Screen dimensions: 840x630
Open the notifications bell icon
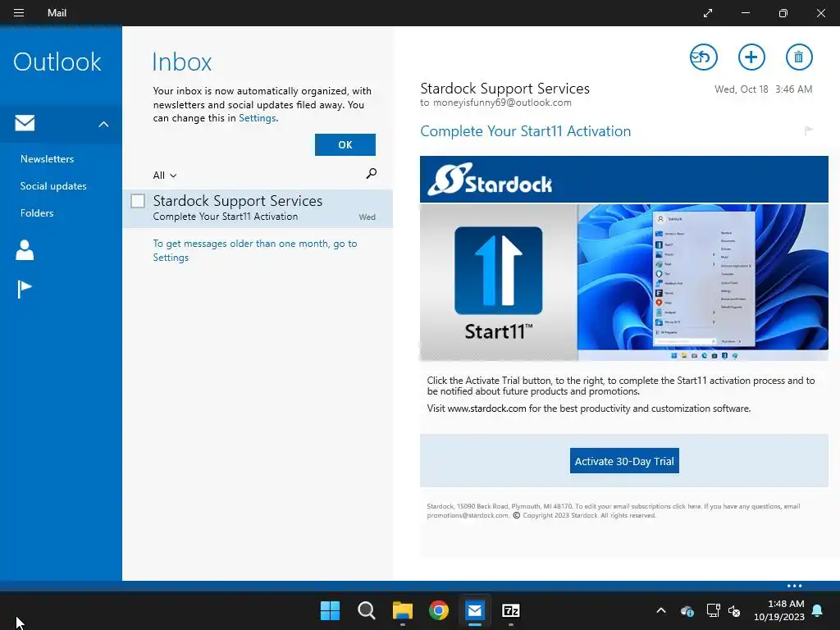pyautogui.click(x=818, y=610)
